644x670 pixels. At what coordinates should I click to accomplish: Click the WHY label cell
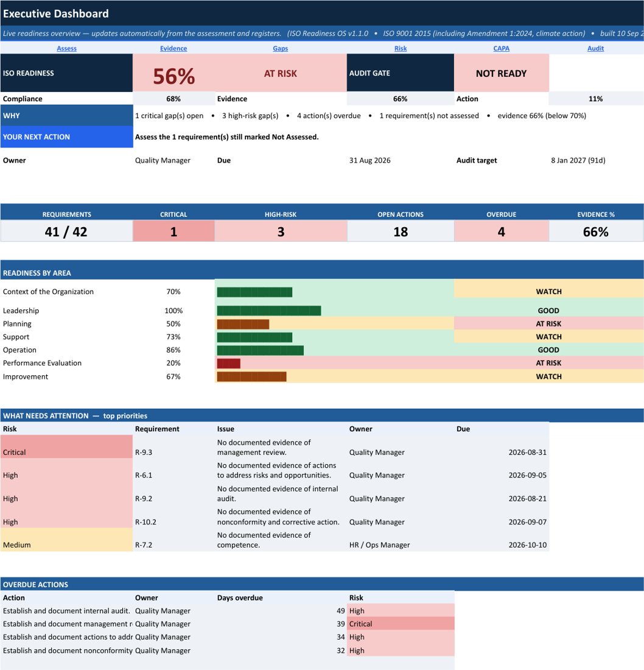(66, 115)
